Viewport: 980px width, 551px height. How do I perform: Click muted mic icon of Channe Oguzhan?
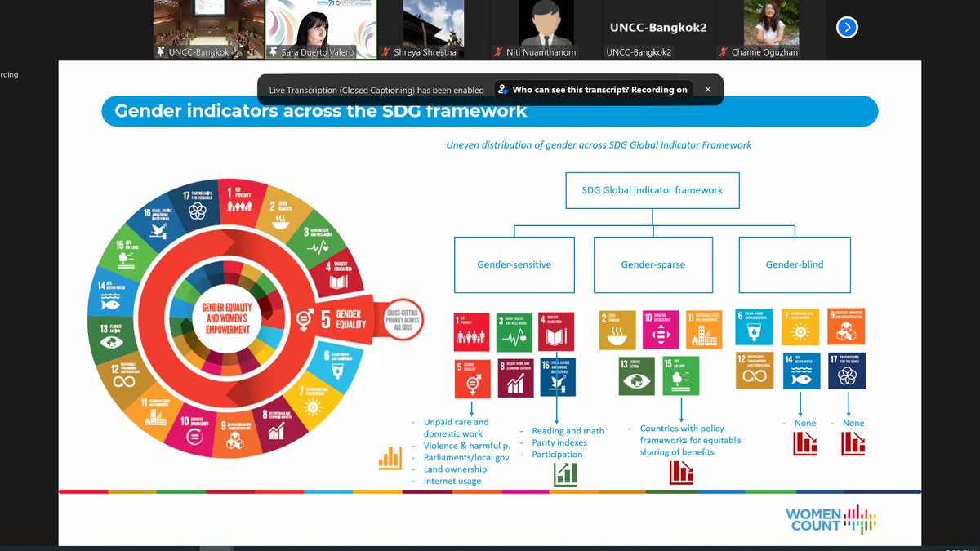point(723,52)
